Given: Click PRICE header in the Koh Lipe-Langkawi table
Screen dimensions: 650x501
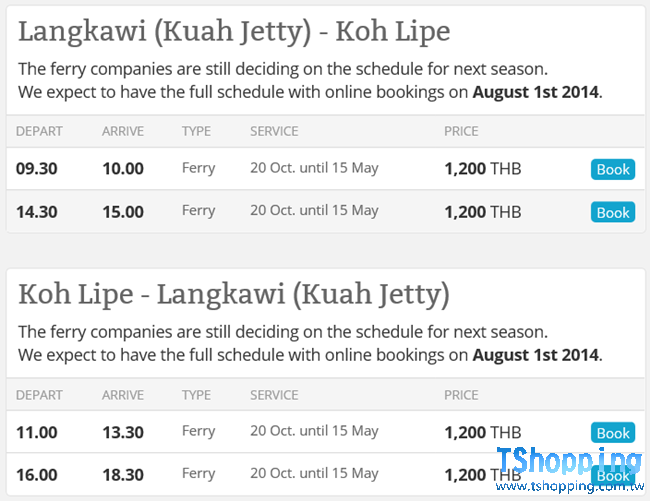Looking at the screenshot, I should pos(461,395).
